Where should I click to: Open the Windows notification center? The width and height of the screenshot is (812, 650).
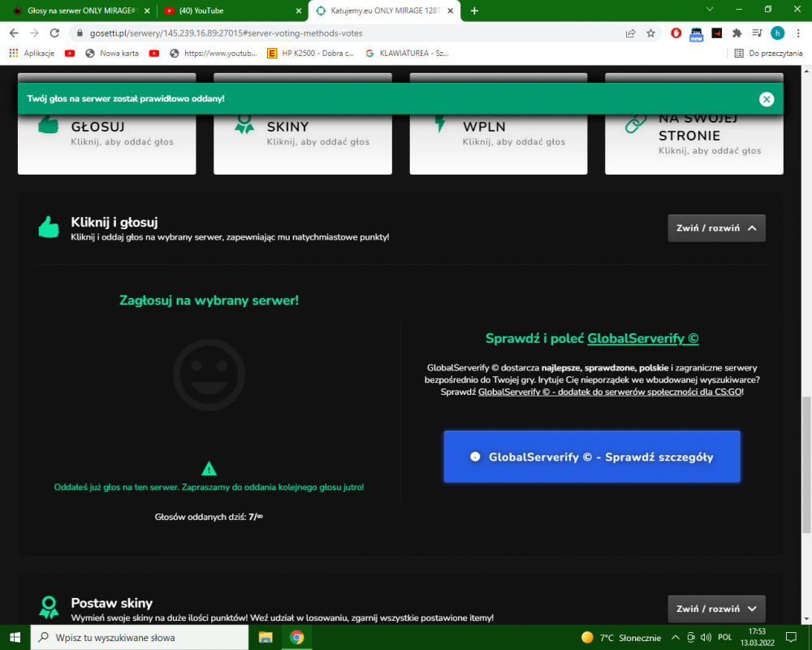point(791,638)
